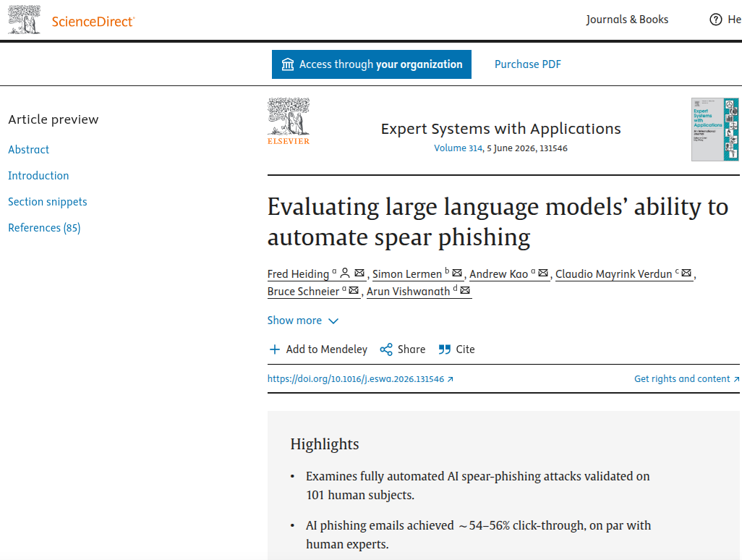Go to the Introduction section
742x560 pixels.
[38, 176]
